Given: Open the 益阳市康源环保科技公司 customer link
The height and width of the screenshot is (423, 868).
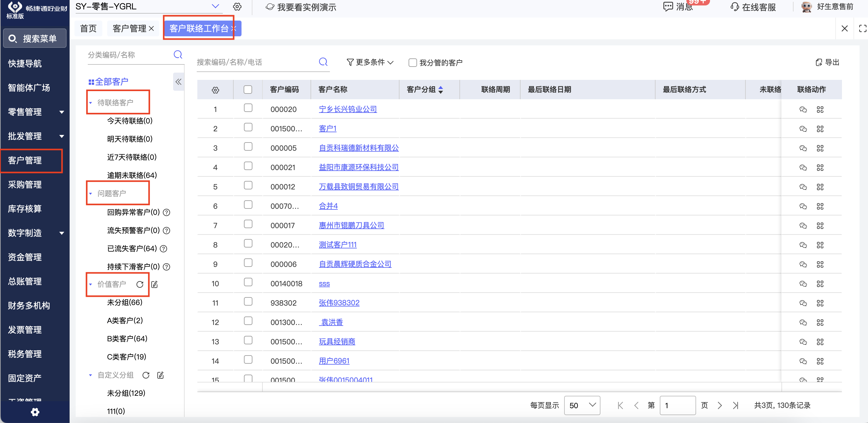Looking at the screenshot, I should (x=359, y=167).
